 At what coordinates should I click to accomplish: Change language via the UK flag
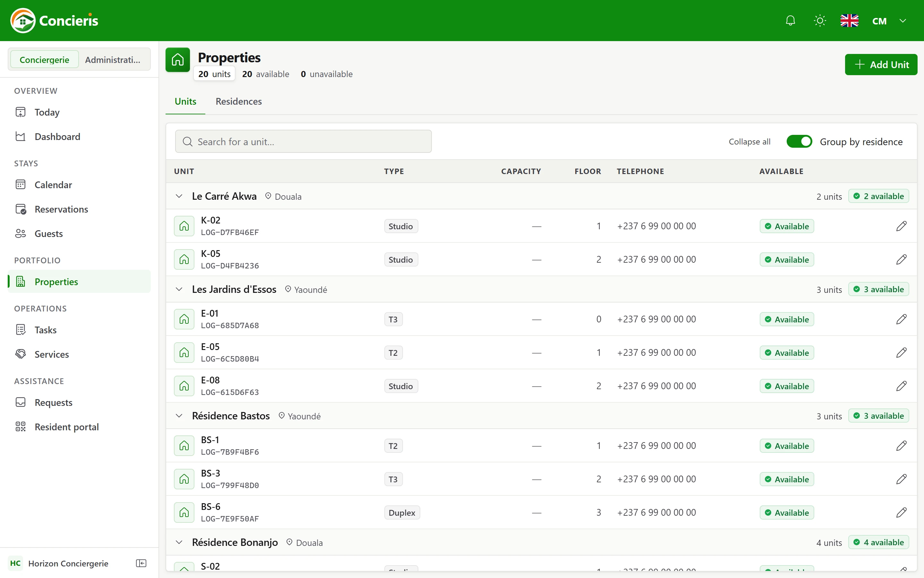coord(849,21)
